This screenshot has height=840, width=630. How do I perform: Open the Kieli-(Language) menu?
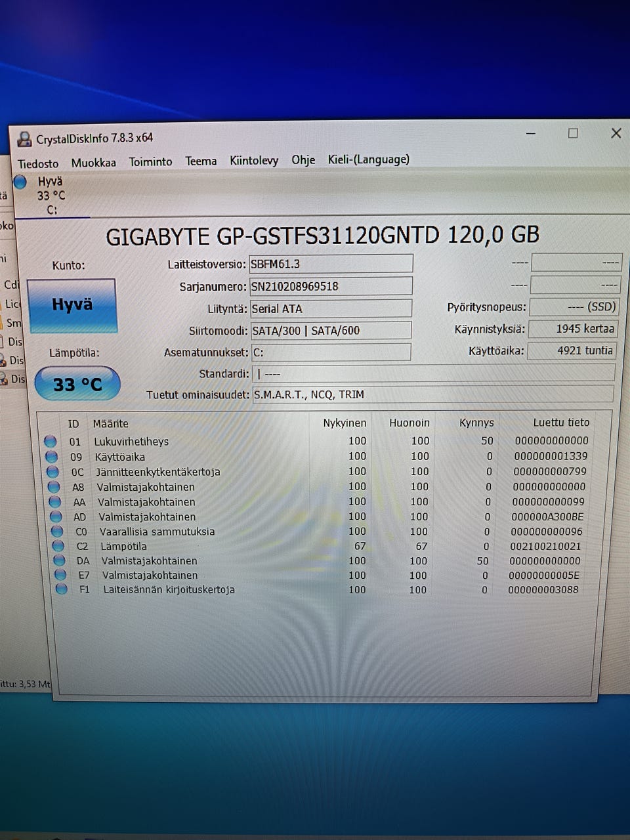(x=369, y=159)
